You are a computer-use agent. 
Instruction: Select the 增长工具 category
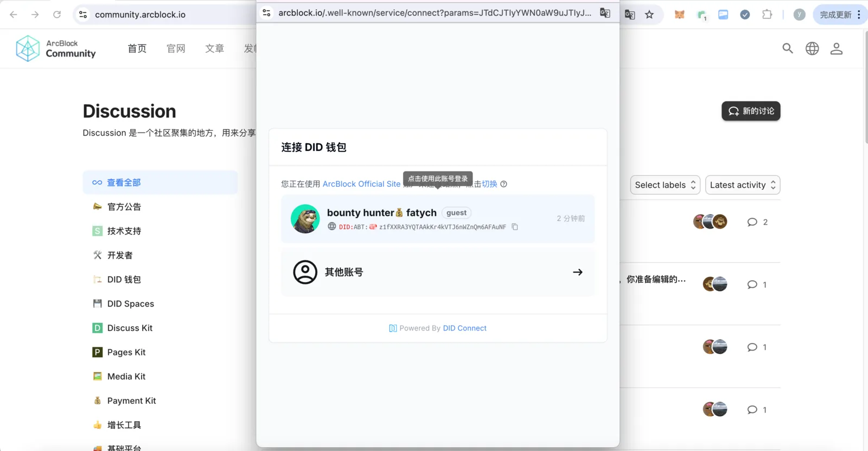[x=160, y=425]
